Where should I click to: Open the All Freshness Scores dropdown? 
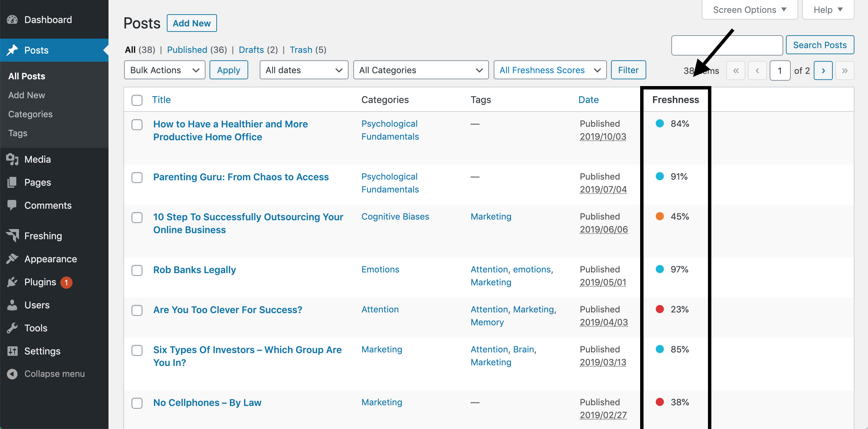tap(550, 70)
